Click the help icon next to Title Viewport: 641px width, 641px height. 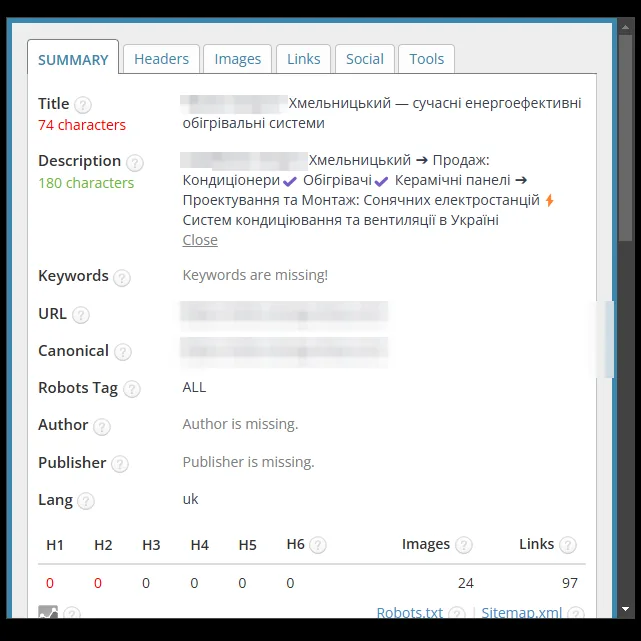pos(83,105)
